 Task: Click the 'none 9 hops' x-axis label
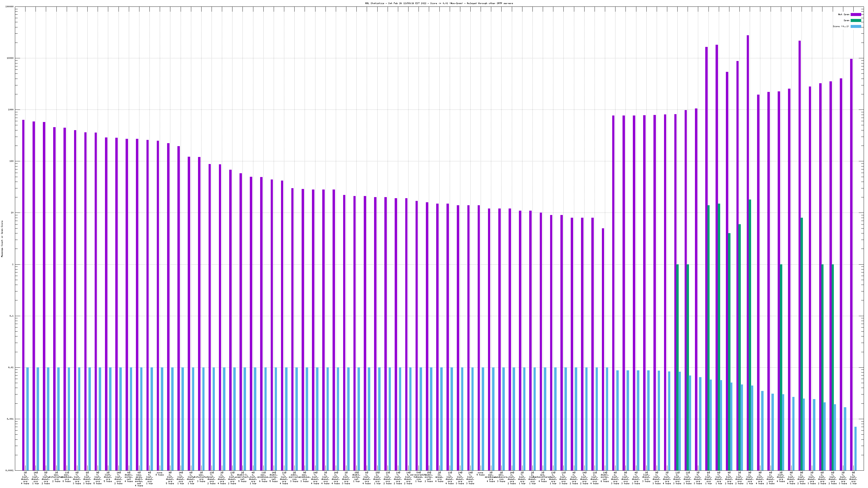pyautogui.click(x=480, y=474)
